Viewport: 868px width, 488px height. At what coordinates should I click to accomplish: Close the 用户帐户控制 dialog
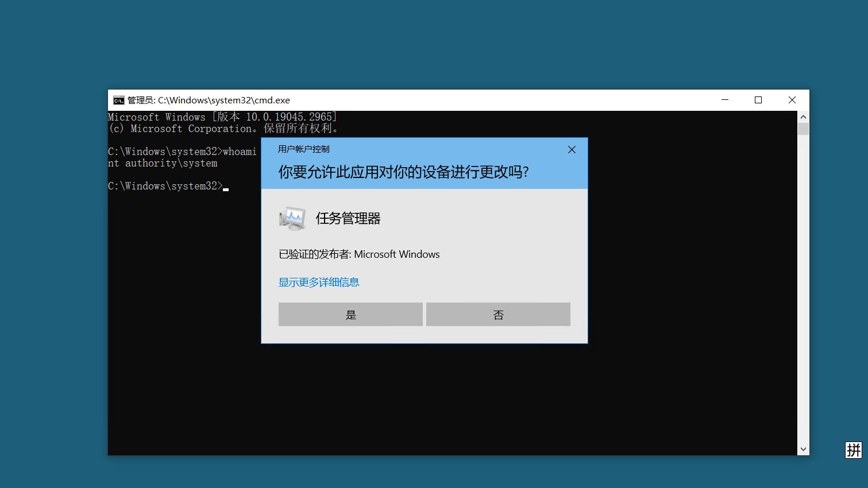click(572, 149)
